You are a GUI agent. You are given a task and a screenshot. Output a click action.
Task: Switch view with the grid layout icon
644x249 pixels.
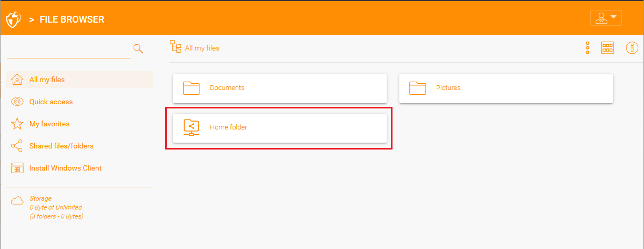click(608, 48)
